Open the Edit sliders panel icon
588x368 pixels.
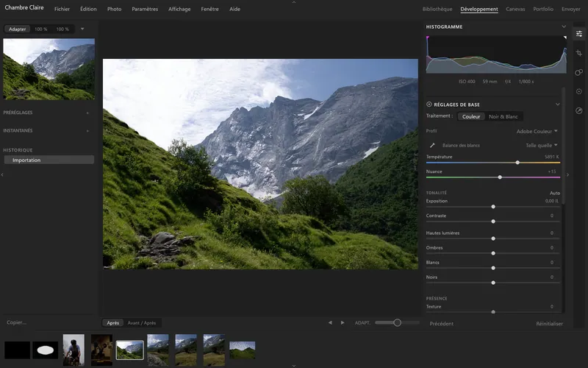click(x=579, y=34)
